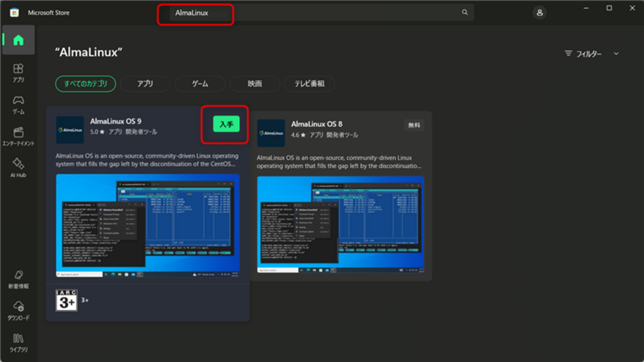Open the AlmaLinux OS 8 screenshot thumbnail
Image resolution: width=644 pixels, height=362 pixels.
(x=340, y=225)
